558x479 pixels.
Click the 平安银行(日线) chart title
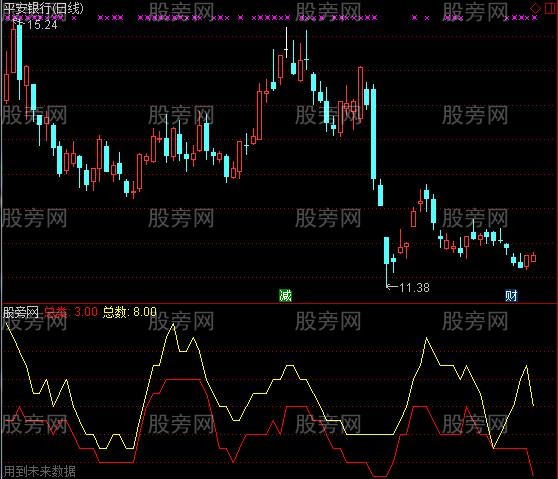click(43, 8)
